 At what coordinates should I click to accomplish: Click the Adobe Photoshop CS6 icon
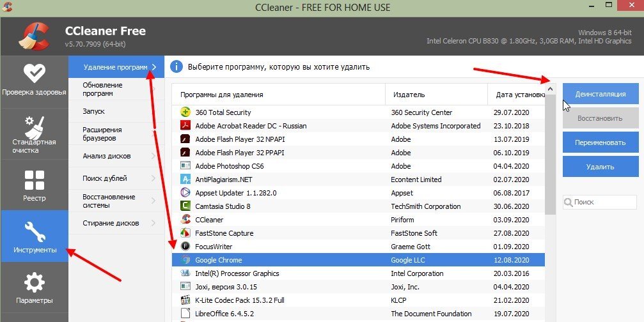click(185, 165)
